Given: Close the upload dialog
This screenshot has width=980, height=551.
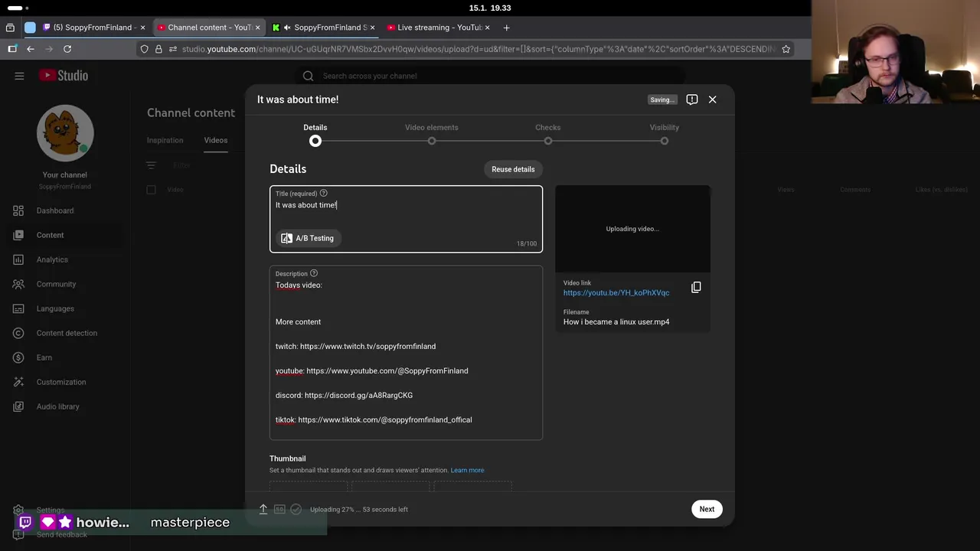Looking at the screenshot, I should (x=712, y=99).
